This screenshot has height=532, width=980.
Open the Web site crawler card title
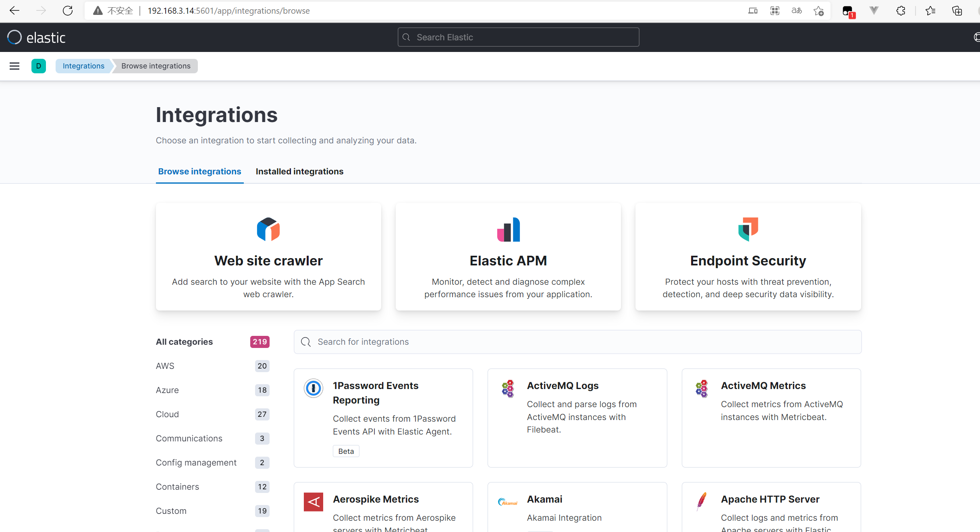tap(268, 261)
